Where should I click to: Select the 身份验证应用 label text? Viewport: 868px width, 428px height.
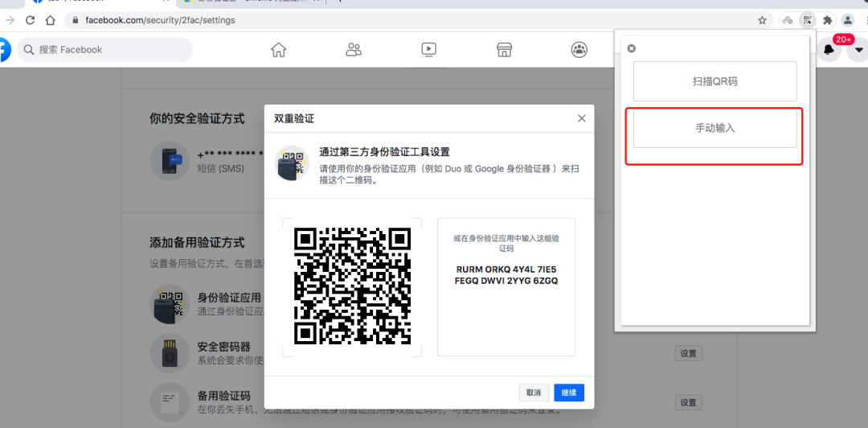pos(229,298)
